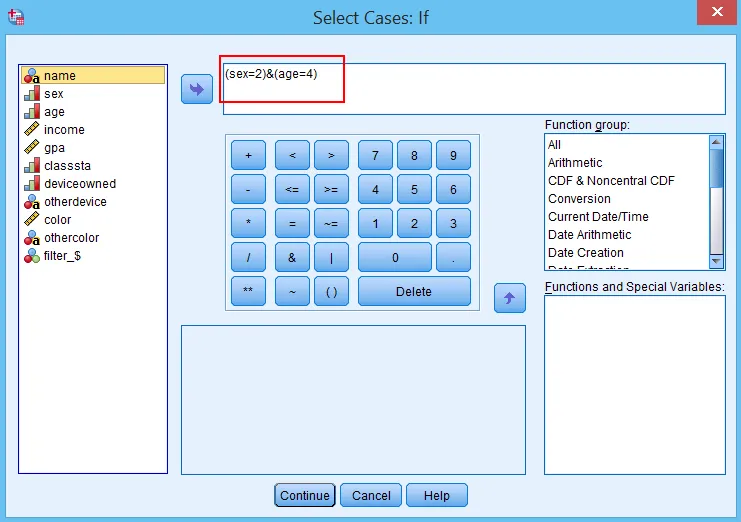
Task: Click the equals keypad button
Action: coord(292,223)
